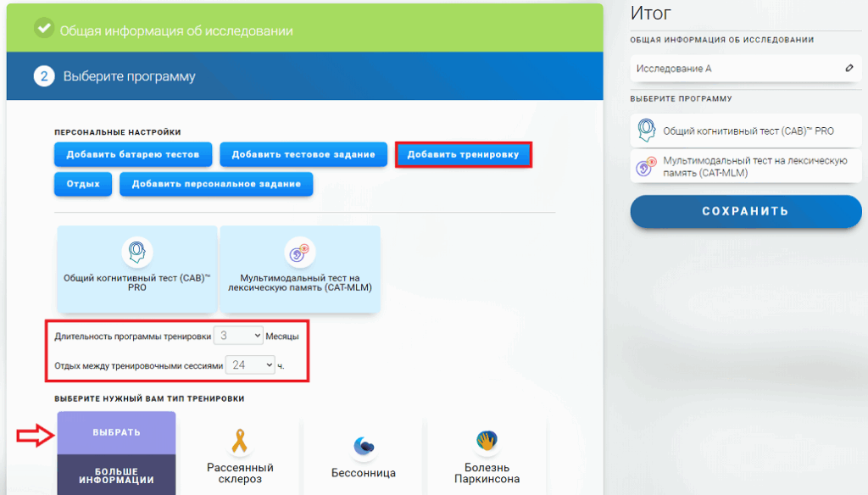Click the CAT-MLM icon in the Итог summary
This screenshot has height=495, width=868.
click(647, 166)
